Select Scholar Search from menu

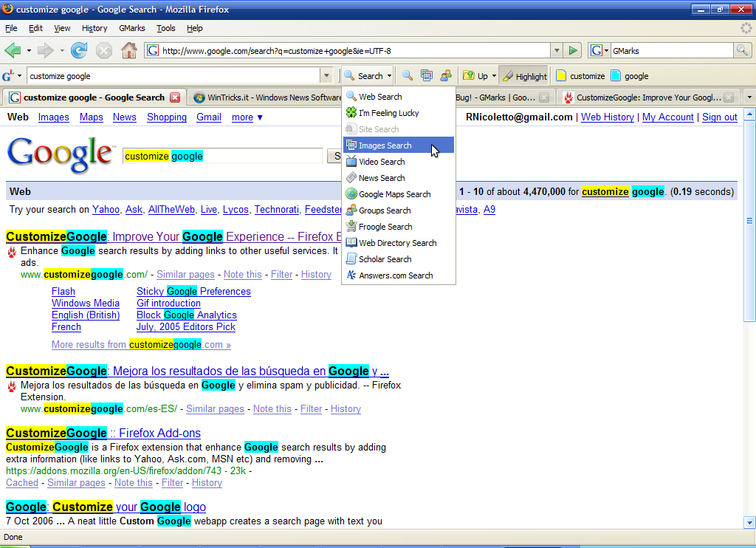pos(399,259)
